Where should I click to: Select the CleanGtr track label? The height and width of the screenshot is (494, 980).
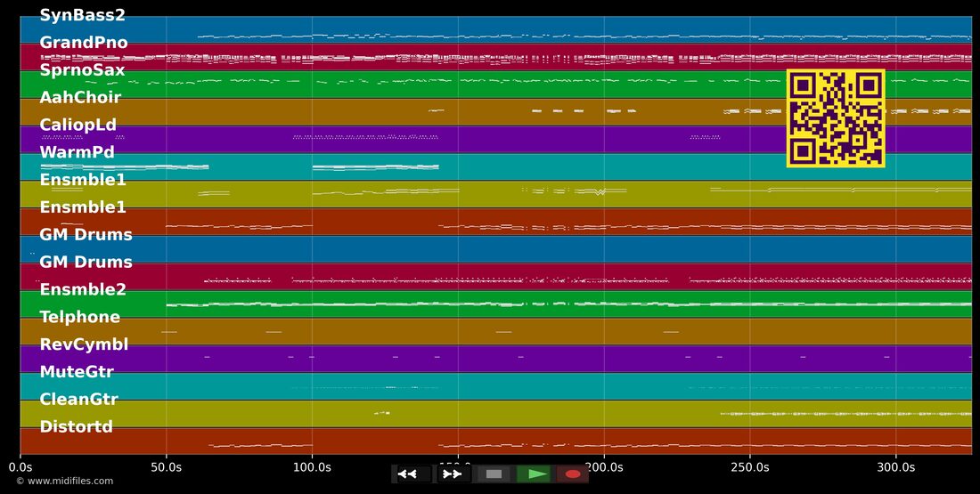[78, 400]
